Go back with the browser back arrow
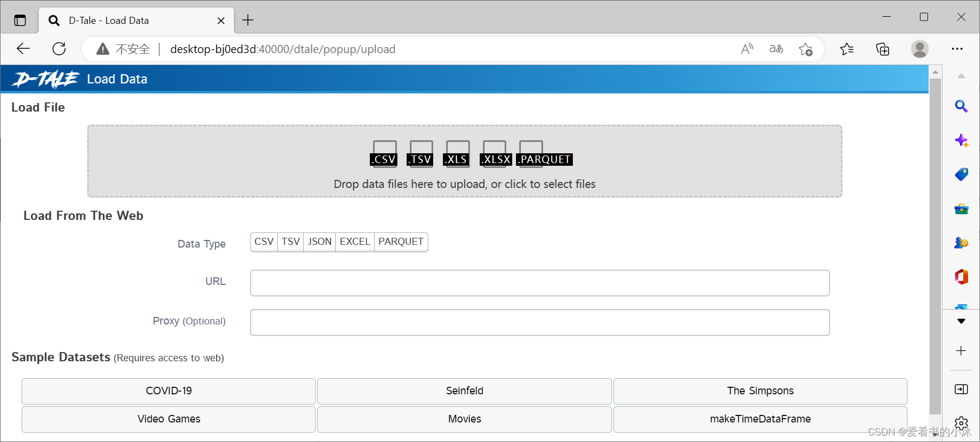This screenshot has height=442, width=980. coord(23,49)
